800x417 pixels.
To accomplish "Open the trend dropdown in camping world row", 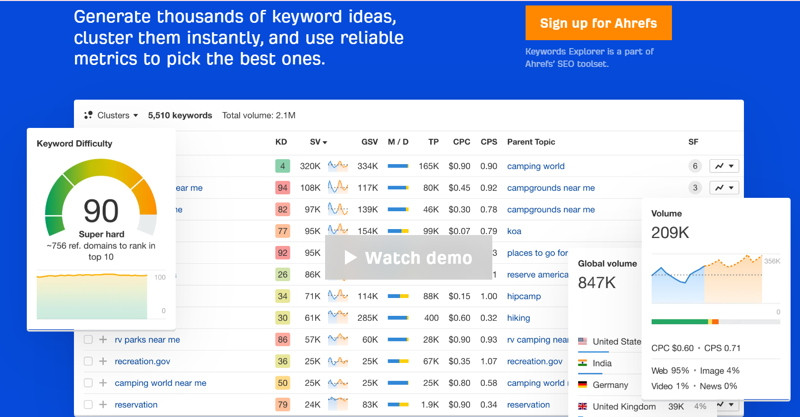I will click(x=724, y=166).
